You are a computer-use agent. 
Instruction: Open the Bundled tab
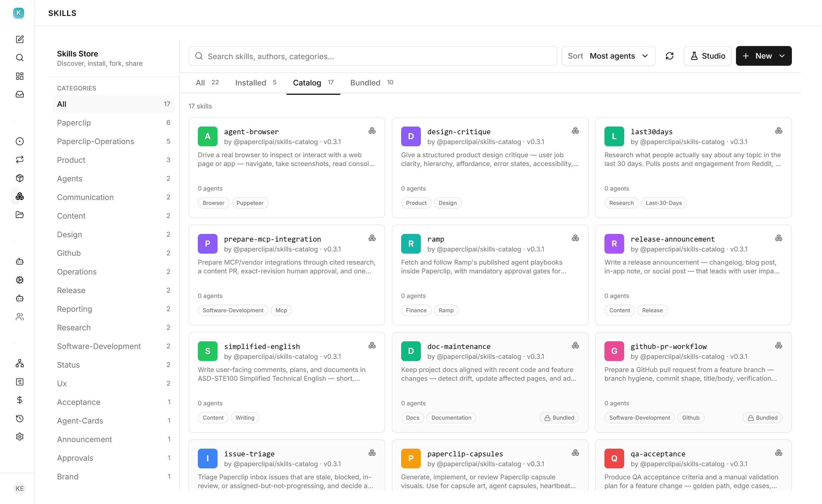point(372,83)
